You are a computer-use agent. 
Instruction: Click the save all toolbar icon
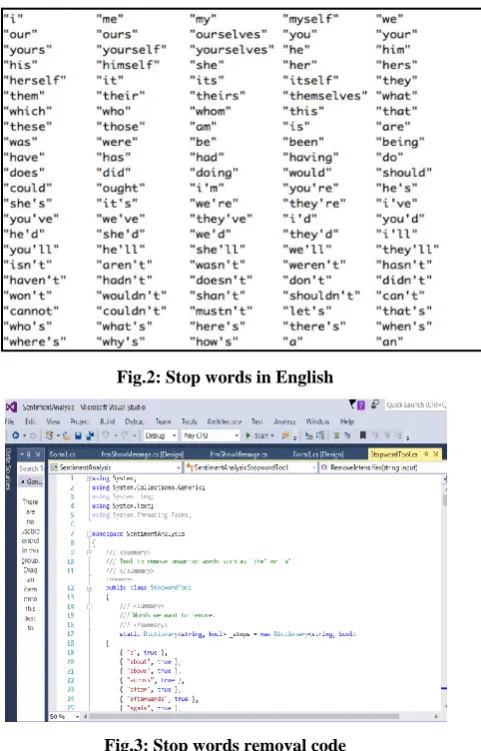pos(89,435)
